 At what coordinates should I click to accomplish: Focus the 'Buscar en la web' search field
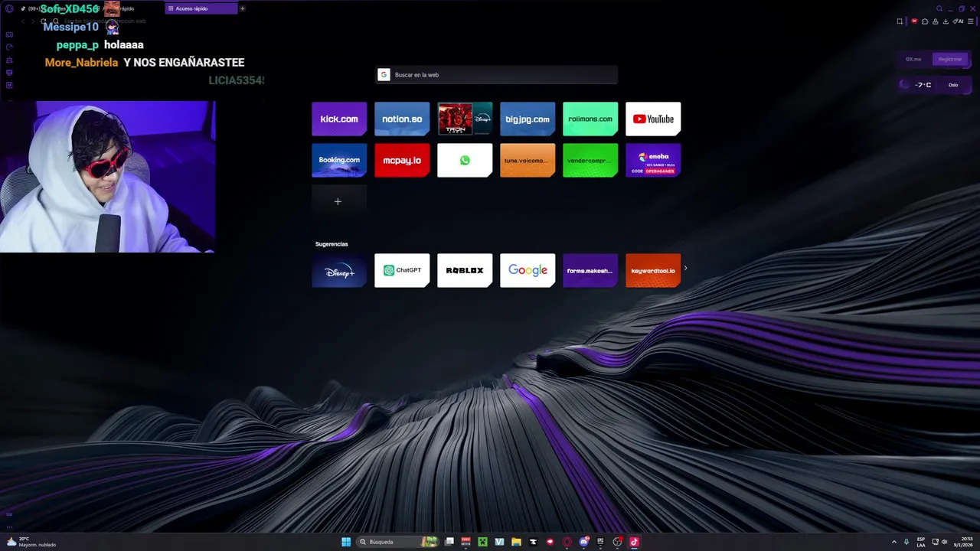496,74
